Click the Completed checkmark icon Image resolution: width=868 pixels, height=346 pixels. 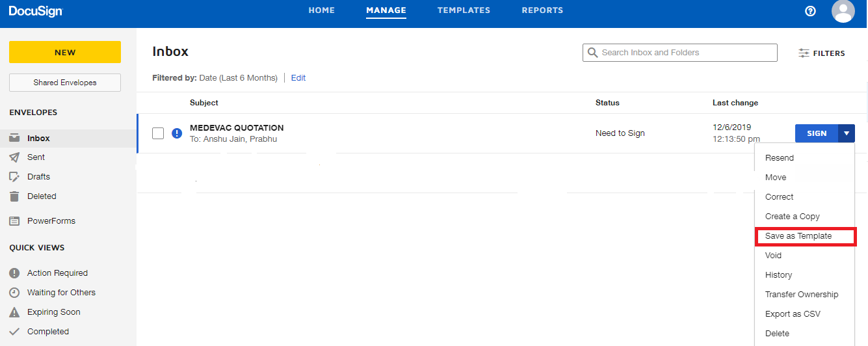(14, 332)
